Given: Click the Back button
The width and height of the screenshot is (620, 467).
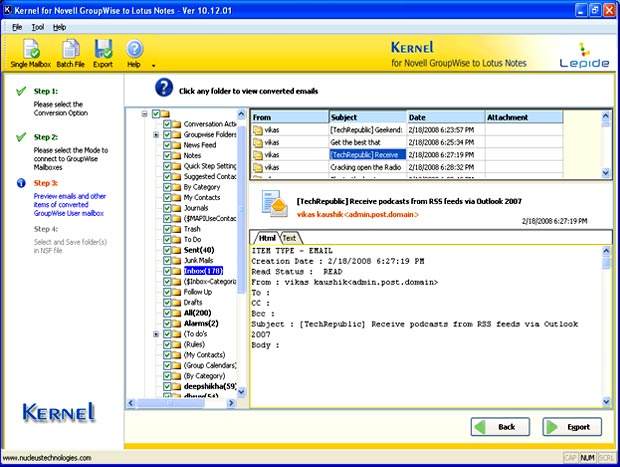Looking at the screenshot, I should [x=500, y=427].
